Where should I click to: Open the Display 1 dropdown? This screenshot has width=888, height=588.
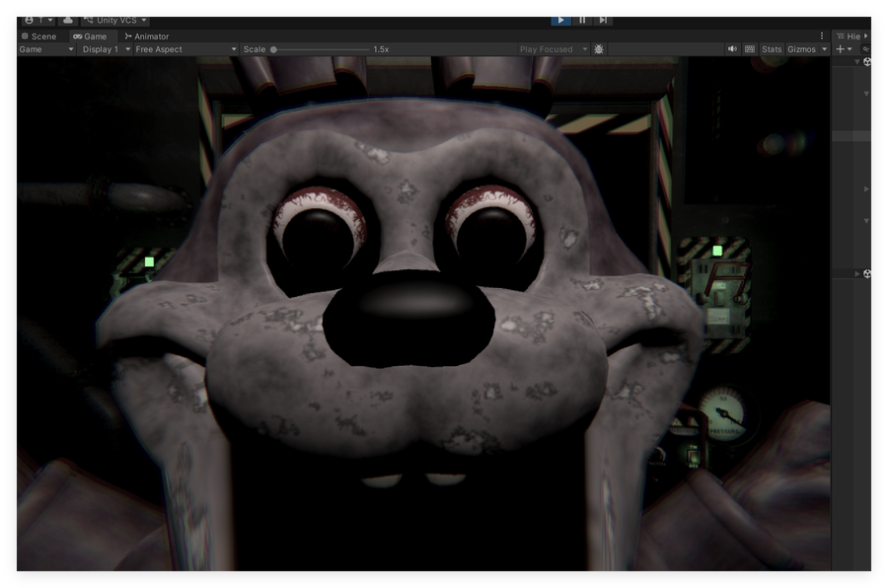pos(107,49)
